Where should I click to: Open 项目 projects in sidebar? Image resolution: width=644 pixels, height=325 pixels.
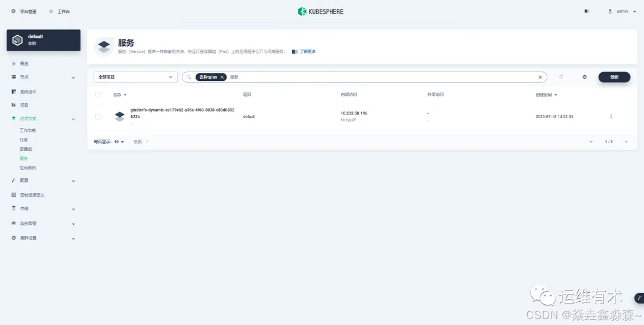point(24,105)
